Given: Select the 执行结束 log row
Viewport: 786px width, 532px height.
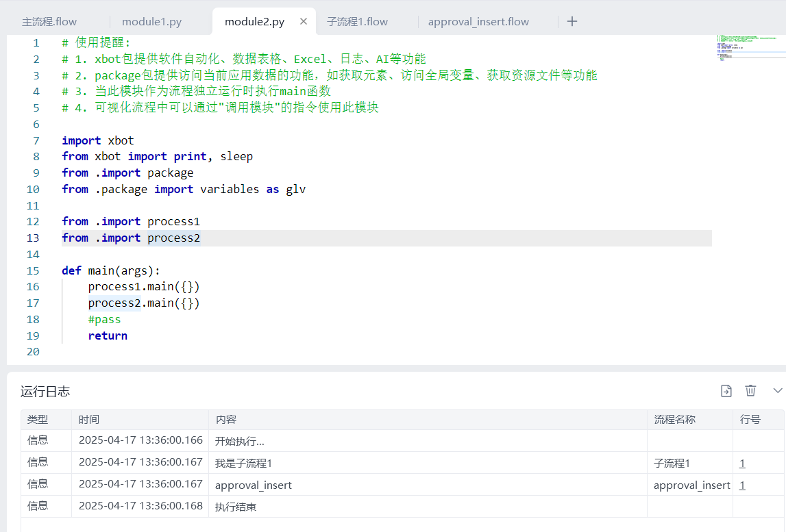Looking at the screenshot, I should pyautogui.click(x=236, y=507).
